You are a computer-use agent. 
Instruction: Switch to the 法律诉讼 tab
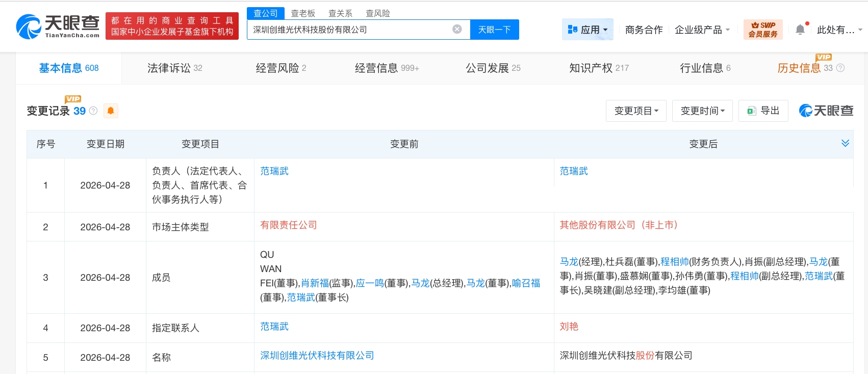(174, 68)
